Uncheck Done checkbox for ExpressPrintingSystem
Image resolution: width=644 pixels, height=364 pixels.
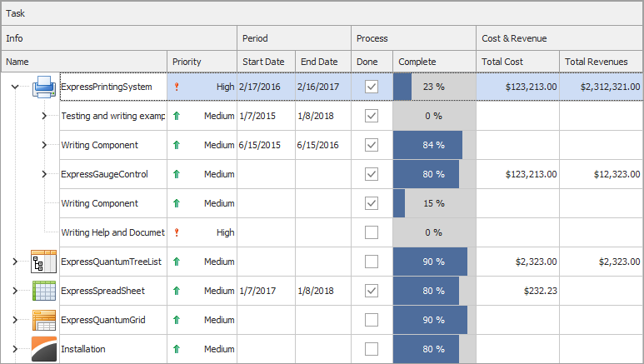click(x=372, y=87)
